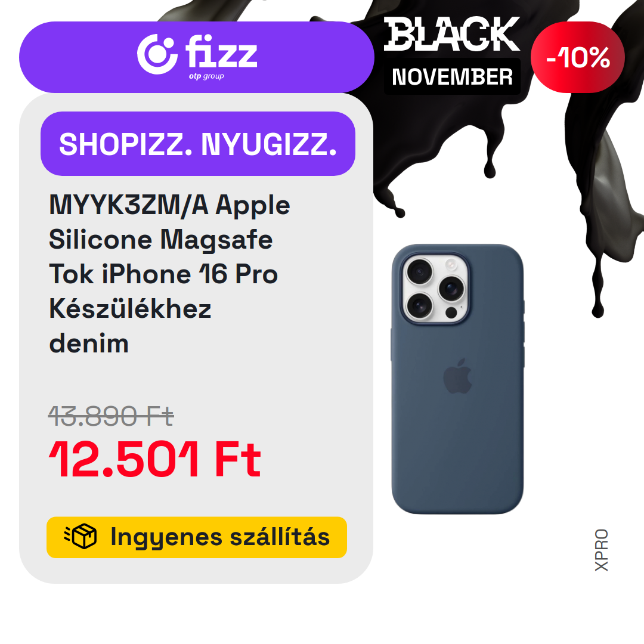Click the denim iPhone case product image
This screenshot has width=644, height=644.
pyautogui.click(x=457, y=379)
